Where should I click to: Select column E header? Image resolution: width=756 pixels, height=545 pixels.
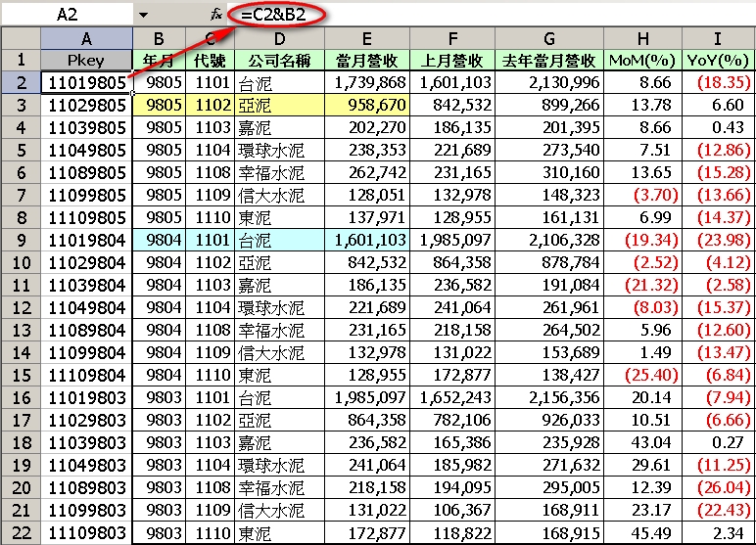(367, 38)
